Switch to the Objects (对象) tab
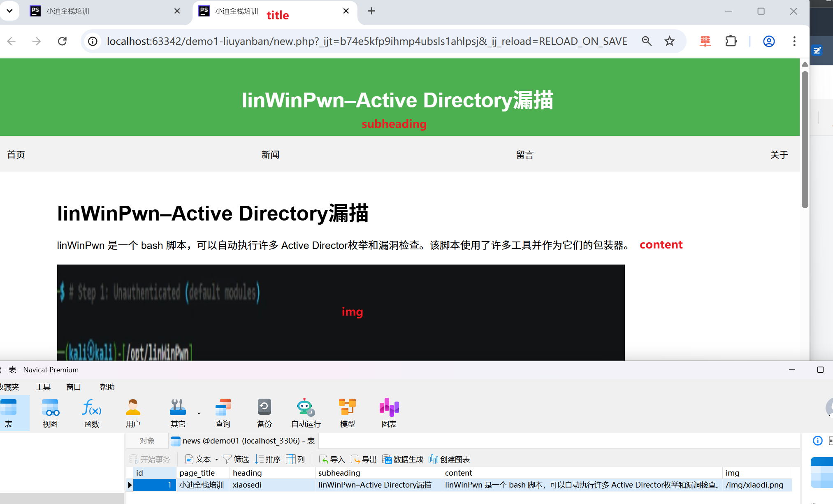The height and width of the screenshot is (504, 833). coord(147,441)
